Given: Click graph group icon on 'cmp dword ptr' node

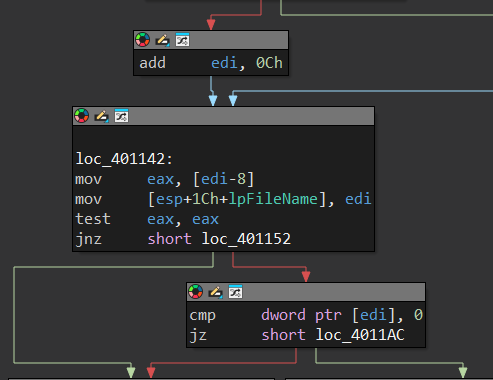Looking at the screenshot, I should (x=235, y=292).
